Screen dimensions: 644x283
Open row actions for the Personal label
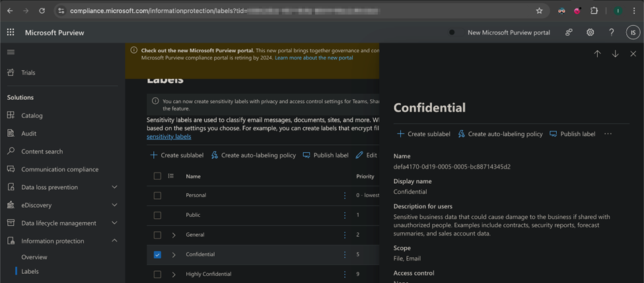tap(344, 196)
